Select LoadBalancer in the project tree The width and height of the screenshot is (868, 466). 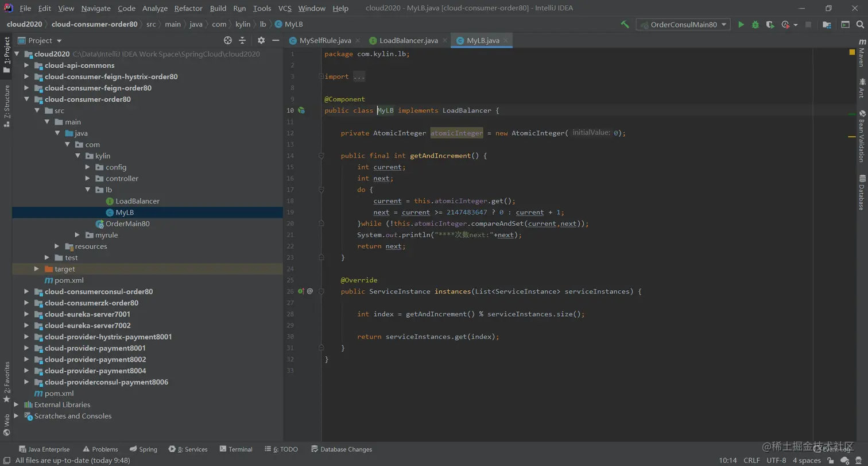(137, 201)
